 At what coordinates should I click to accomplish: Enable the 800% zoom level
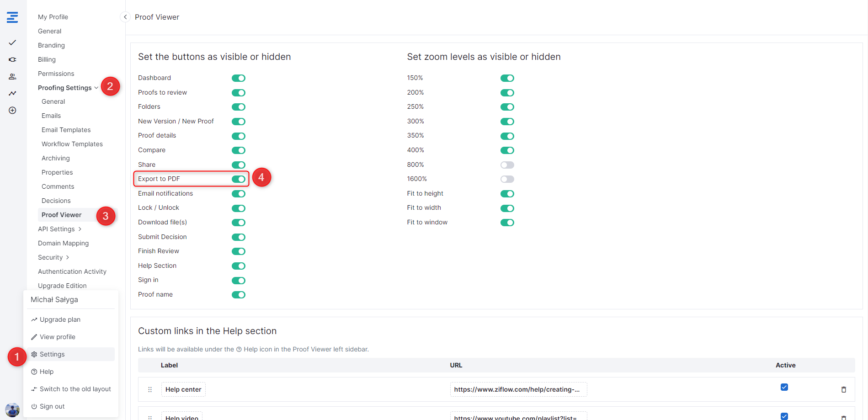pos(507,165)
